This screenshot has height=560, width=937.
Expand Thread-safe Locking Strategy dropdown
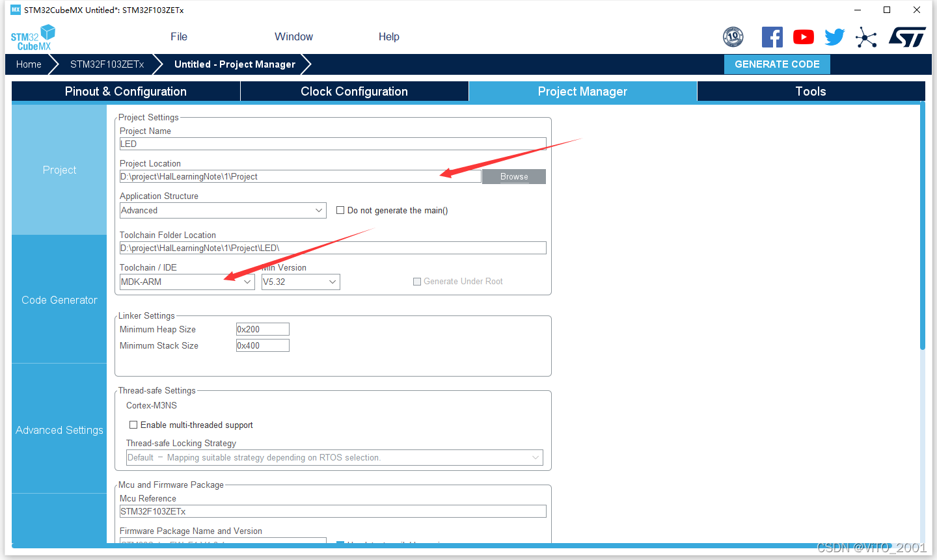pyautogui.click(x=334, y=457)
